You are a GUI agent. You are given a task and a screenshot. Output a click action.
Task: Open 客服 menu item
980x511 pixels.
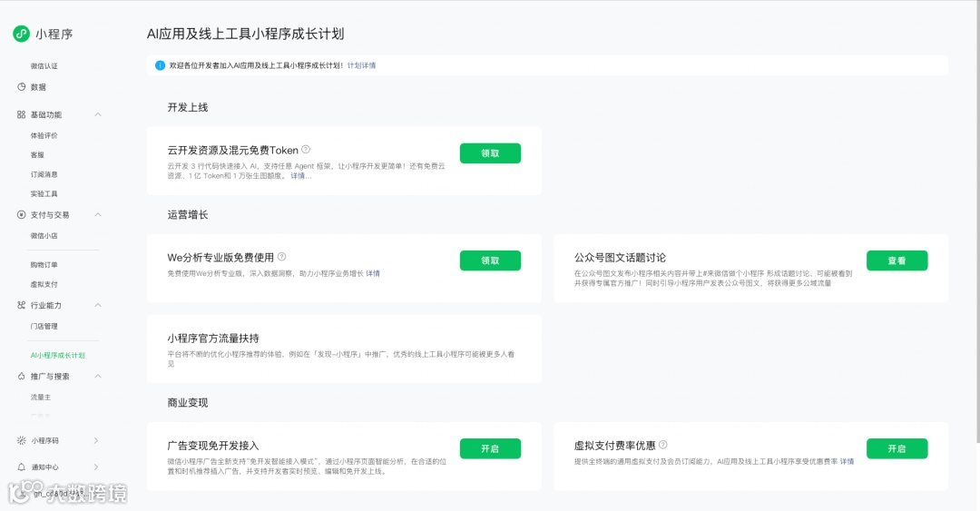(x=37, y=154)
